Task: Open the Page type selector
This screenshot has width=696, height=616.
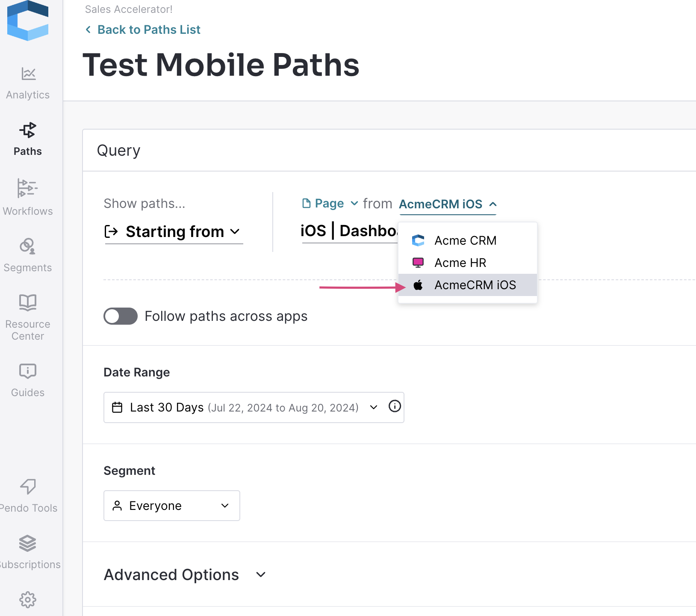Action: tap(330, 204)
